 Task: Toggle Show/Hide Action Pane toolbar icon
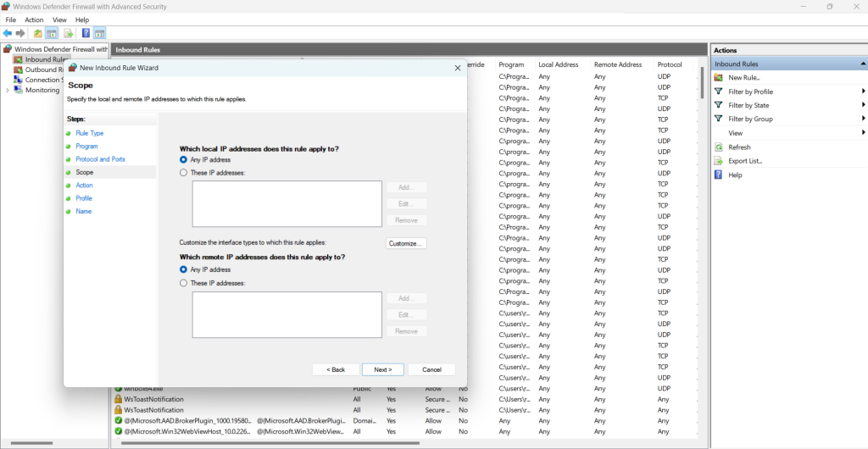click(x=100, y=33)
